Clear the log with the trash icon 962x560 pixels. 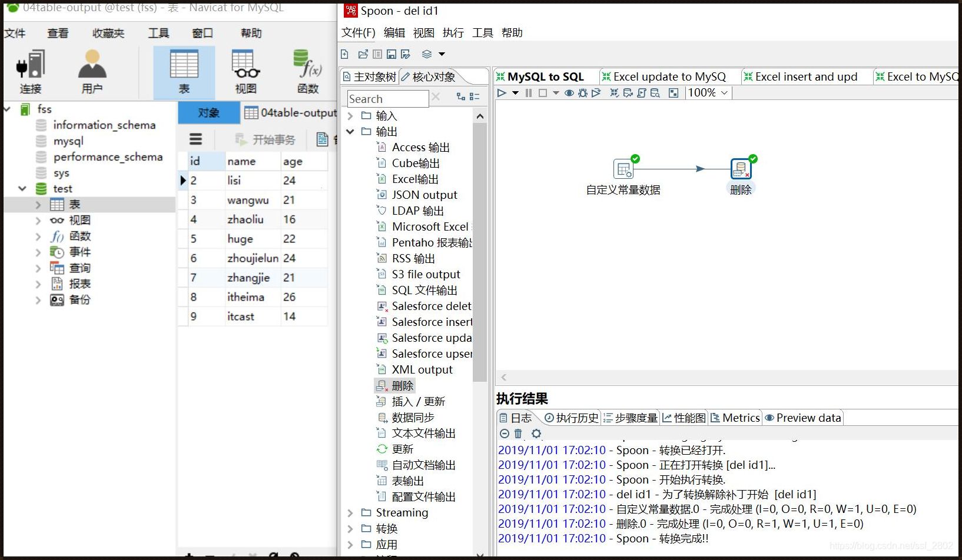point(518,434)
